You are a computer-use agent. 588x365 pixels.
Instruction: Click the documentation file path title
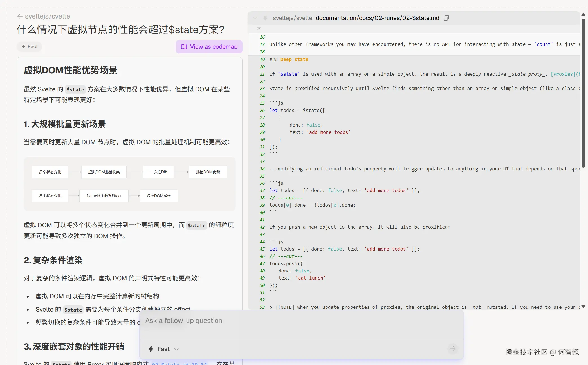click(x=377, y=18)
